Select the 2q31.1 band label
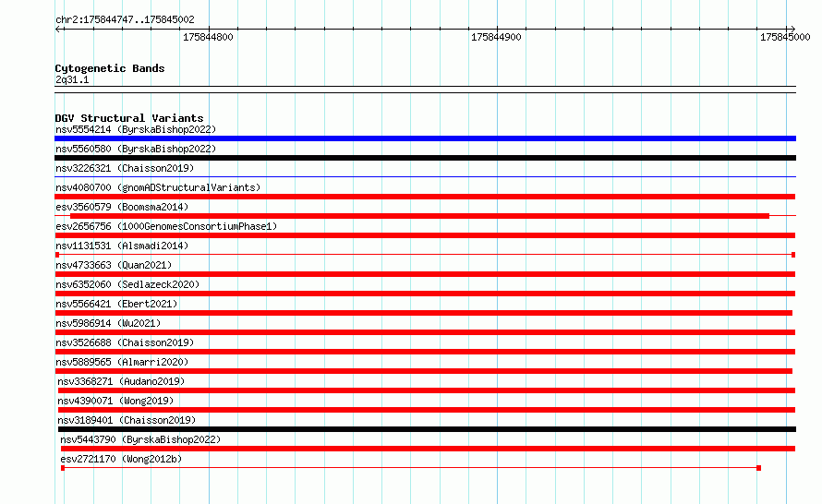The width and height of the screenshot is (822, 504). pos(72,79)
